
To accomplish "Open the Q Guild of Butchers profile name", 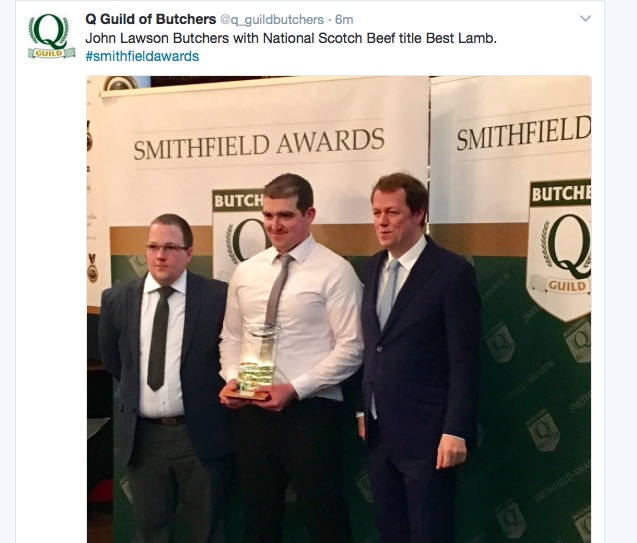I will (150, 19).
